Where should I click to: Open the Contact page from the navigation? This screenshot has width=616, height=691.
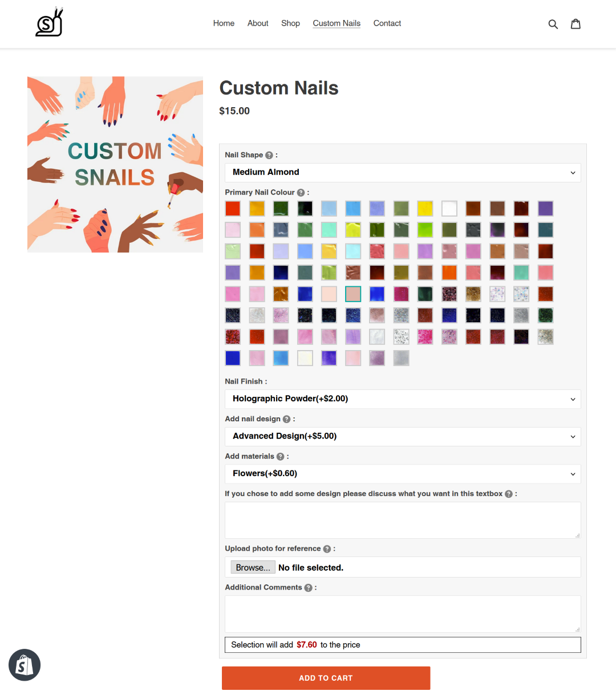(x=387, y=23)
